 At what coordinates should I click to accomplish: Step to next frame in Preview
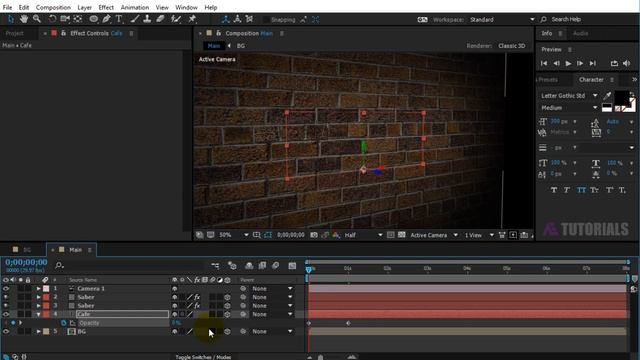[580, 63]
